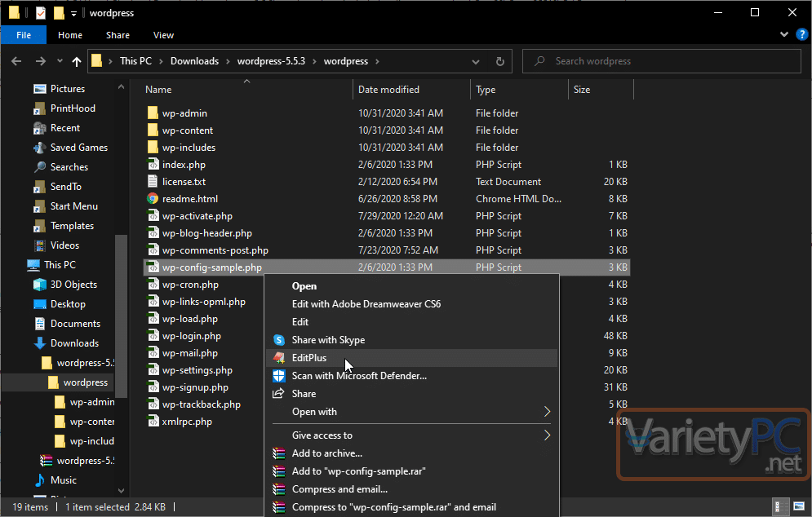Expand the address bar history dropdown
Viewport: 812px width, 517px height.
[x=476, y=62]
